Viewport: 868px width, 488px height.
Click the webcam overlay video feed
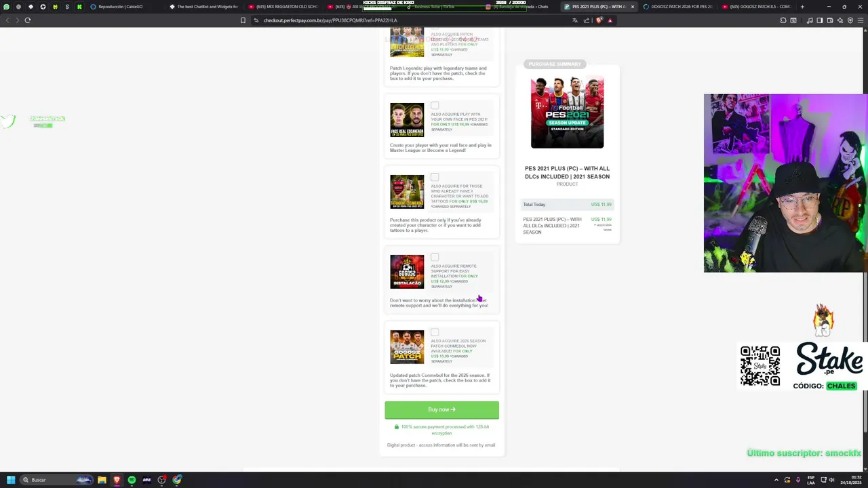pos(785,183)
